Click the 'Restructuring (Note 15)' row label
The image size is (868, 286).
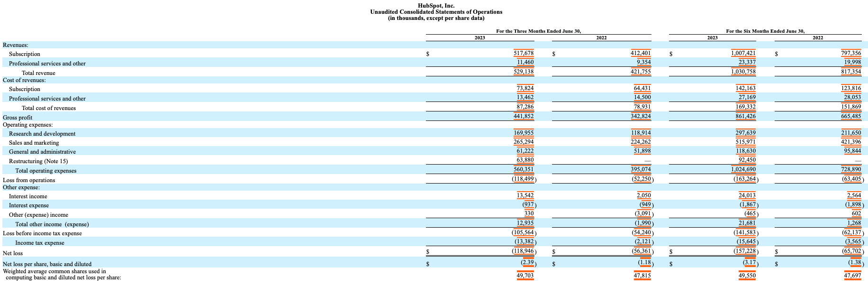coord(38,161)
